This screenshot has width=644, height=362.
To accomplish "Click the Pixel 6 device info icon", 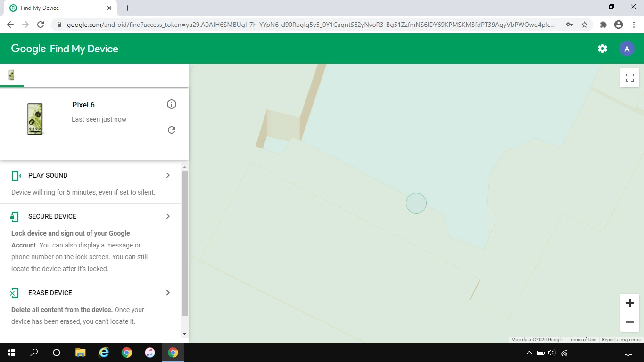I will coord(172,104).
